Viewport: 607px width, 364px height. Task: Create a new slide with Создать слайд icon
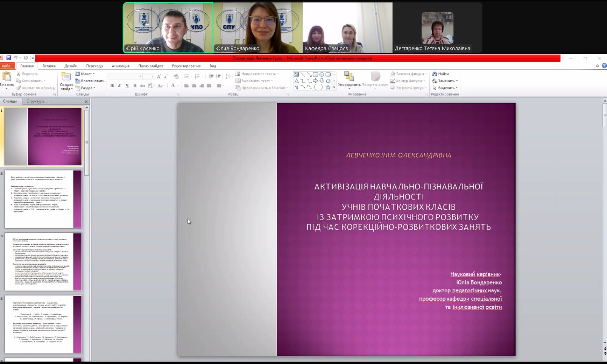point(66,77)
